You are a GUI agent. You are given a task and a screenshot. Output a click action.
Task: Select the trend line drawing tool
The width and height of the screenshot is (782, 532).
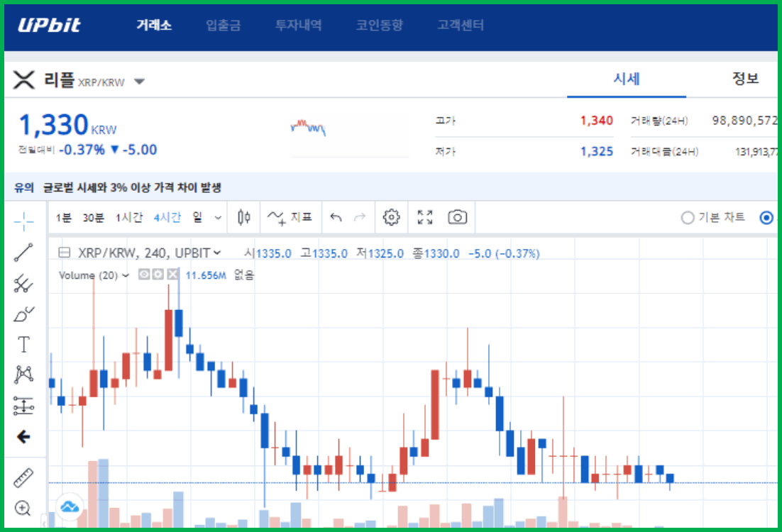[23, 253]
